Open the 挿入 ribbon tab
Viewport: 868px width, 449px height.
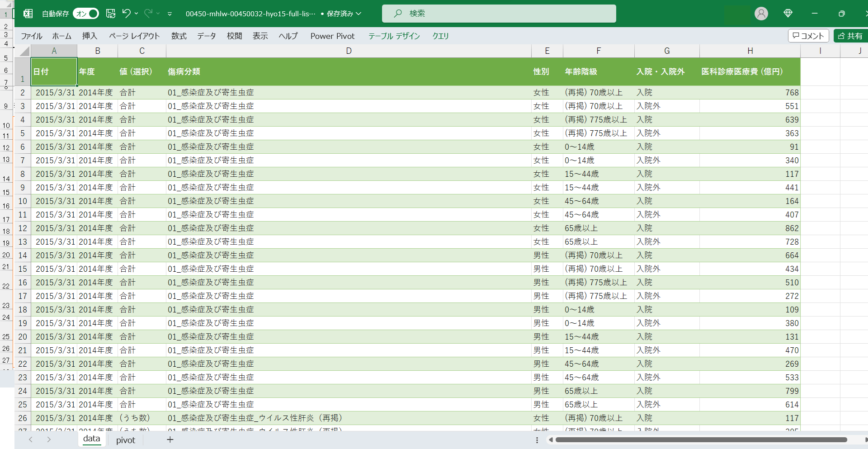click(x=90, y=36)
